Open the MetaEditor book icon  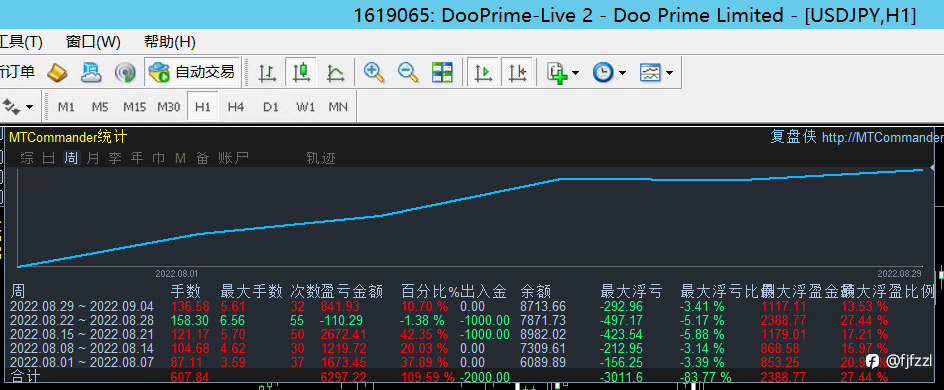point(57,73)
